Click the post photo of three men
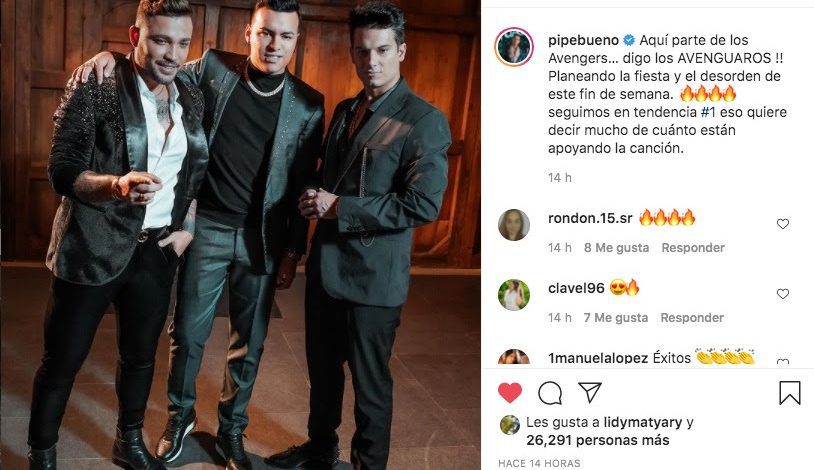Viewport: 814px width, 470px height. (x=240, y=235)
